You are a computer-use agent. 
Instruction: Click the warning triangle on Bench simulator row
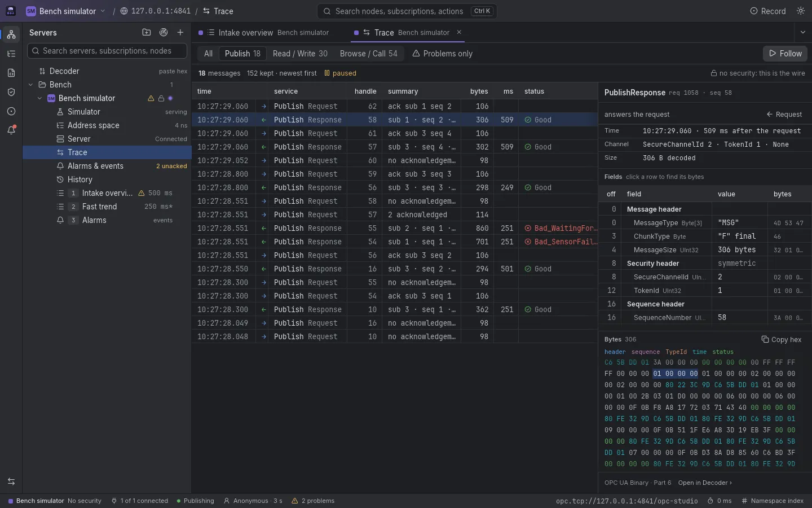click(151, 98)
